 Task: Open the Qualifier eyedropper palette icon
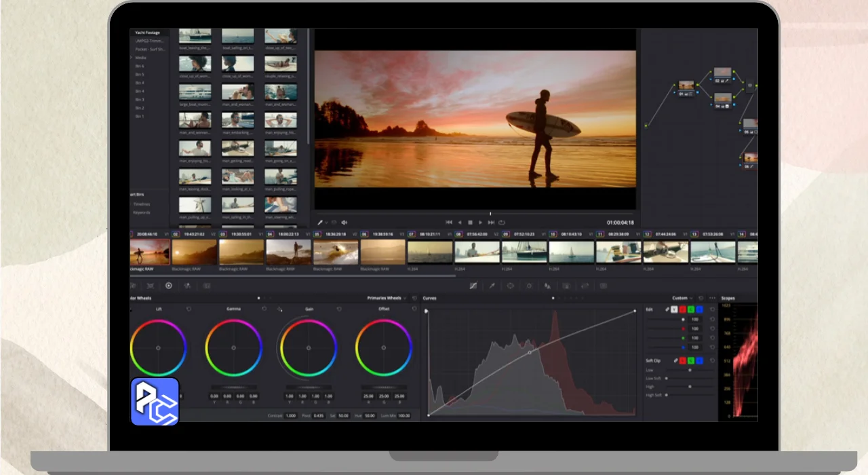tap(492, 286)
